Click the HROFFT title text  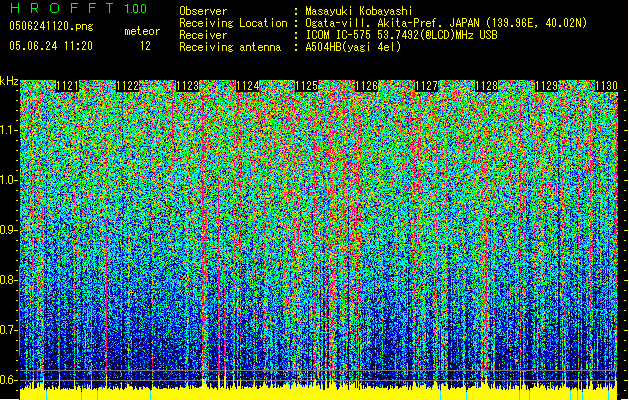[x=60, y=9]
